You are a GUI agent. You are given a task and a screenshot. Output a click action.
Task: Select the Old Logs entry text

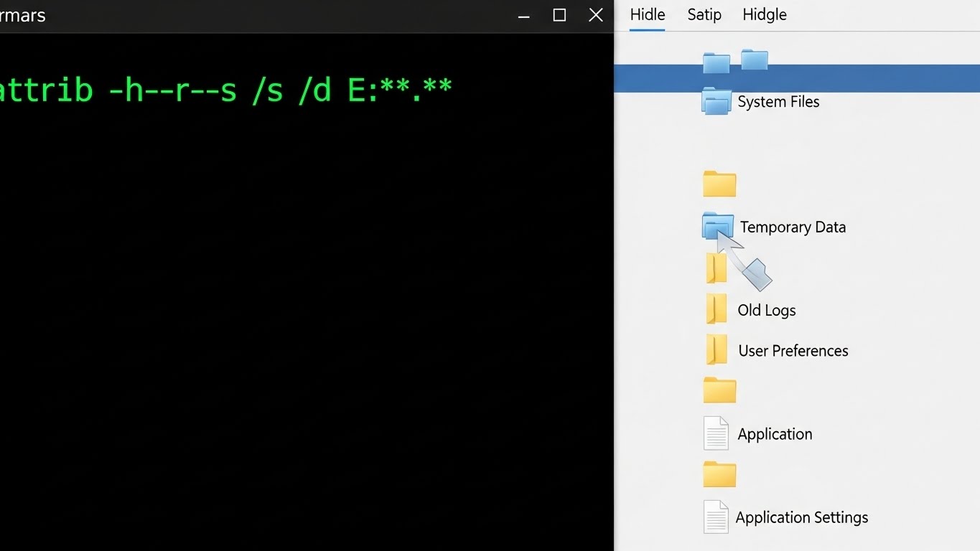(766, 311)
